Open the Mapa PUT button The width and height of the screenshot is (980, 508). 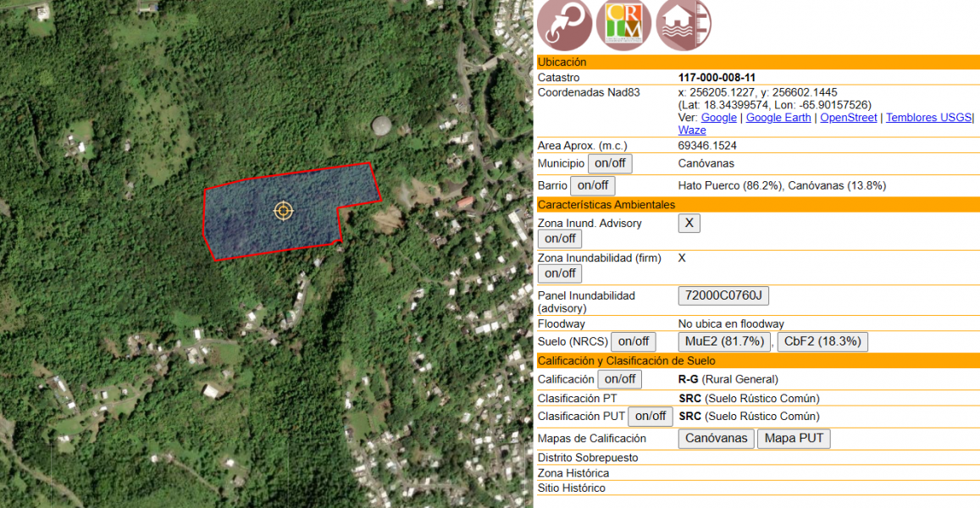click(794, 438)
